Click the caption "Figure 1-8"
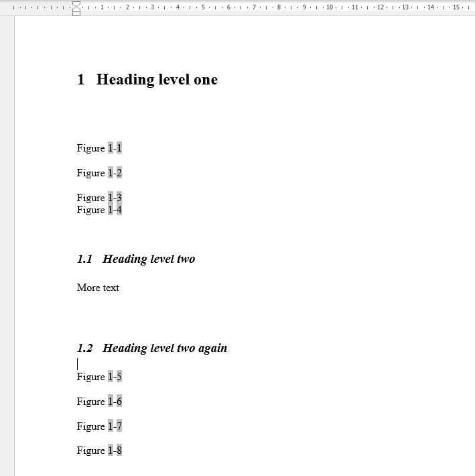The height and width of the screenshot is (476, 475). (100, 451)
